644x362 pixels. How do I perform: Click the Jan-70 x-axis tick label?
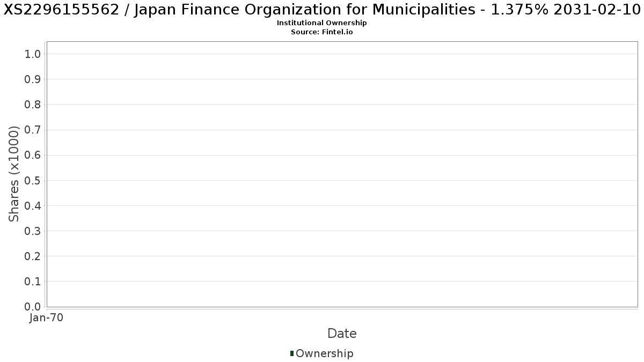pyautogui.click(x=47, y=318)
